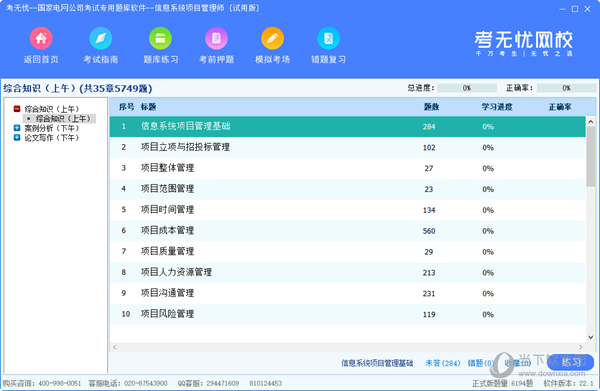Expand the 论文写作（下午） tree node
This screenshot has height=391, width=600.
point(17,137)
